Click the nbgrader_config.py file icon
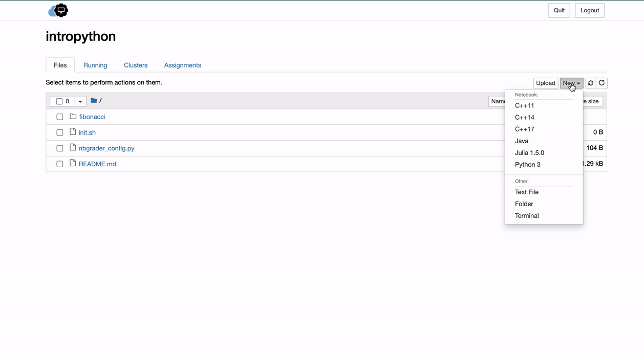Image resolution: width=644 pixels, height=358 pixels. (x=73, y=148)
